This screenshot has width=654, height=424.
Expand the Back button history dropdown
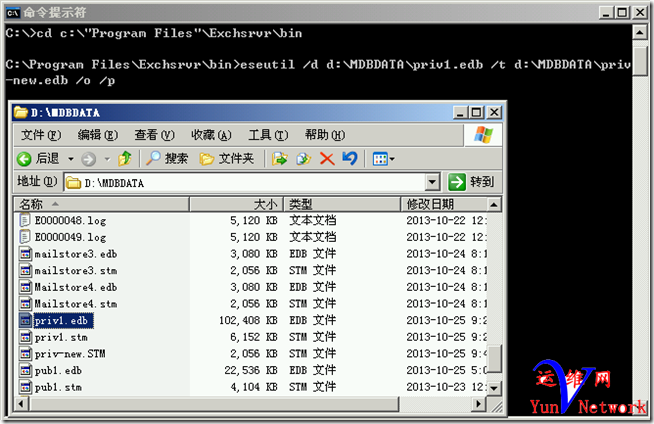pos(70,159)
